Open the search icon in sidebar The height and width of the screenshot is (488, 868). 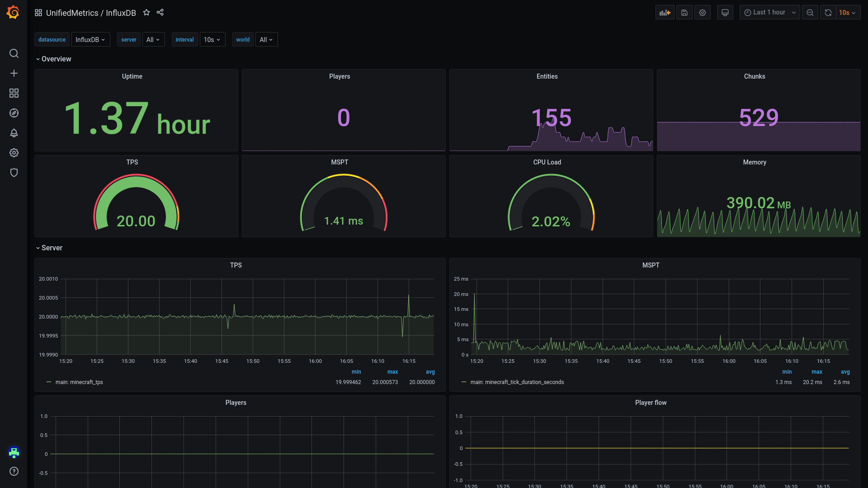pos(14,53)
